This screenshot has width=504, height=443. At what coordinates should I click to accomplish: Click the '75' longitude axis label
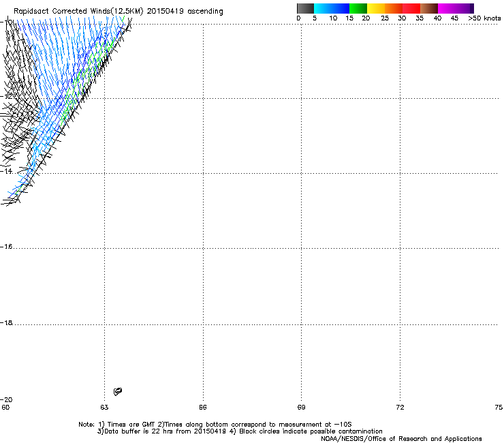coord(499,408)
